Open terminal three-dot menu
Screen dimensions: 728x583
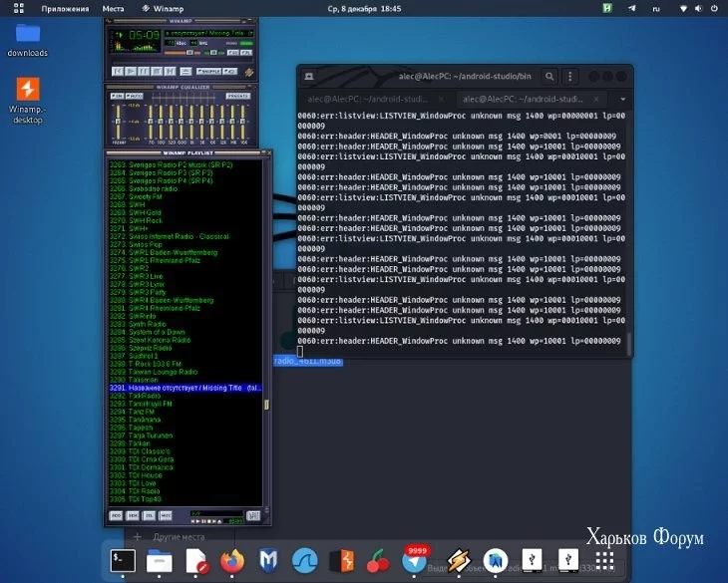tap(570, 77)
